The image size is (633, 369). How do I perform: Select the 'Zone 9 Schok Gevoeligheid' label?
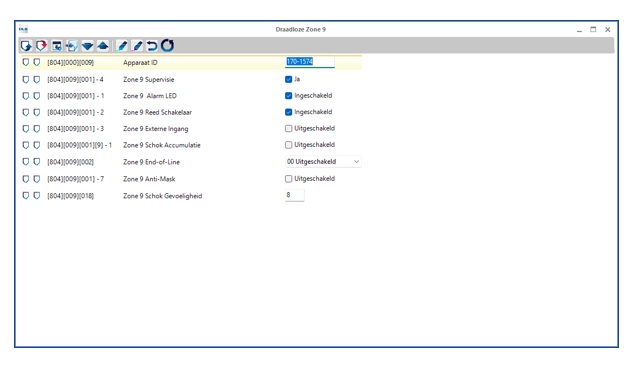(162, 196)
